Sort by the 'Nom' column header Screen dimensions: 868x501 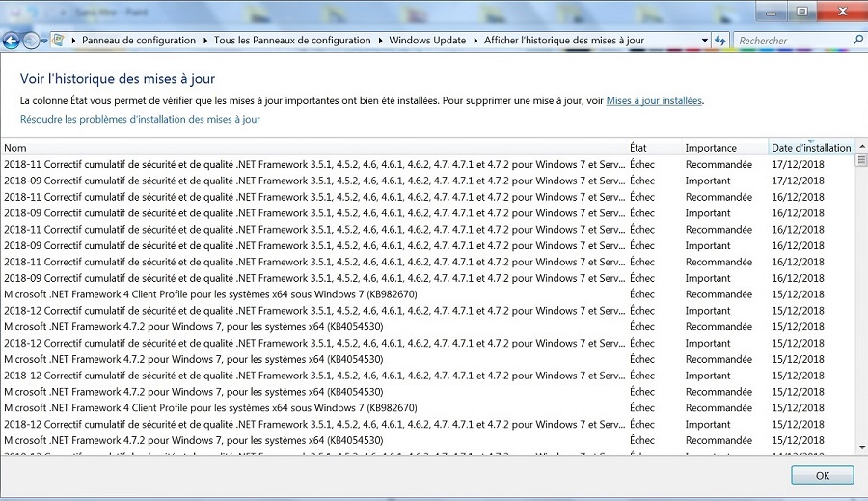[x=313, y=148]
